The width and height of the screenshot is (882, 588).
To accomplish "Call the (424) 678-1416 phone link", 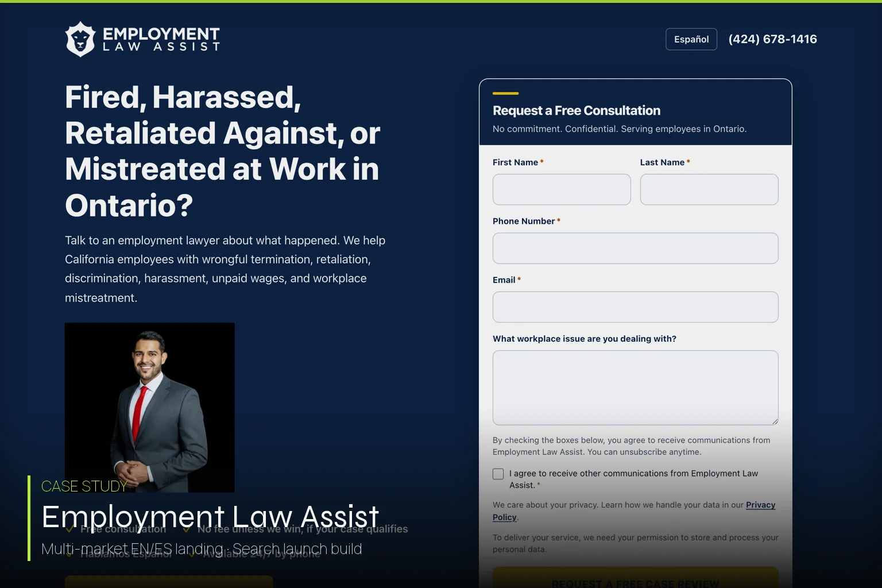I will 772,39.
